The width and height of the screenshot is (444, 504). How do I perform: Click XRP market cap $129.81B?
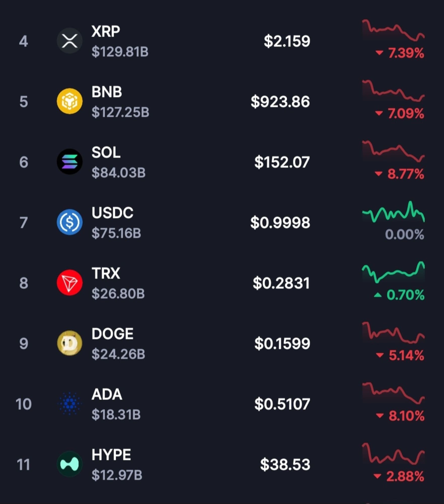120,52
